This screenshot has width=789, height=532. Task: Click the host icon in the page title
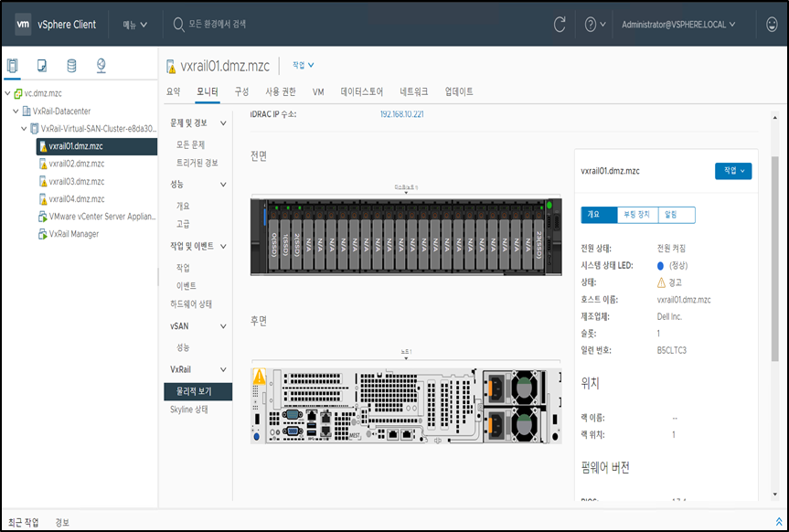[x=171, y=67]
